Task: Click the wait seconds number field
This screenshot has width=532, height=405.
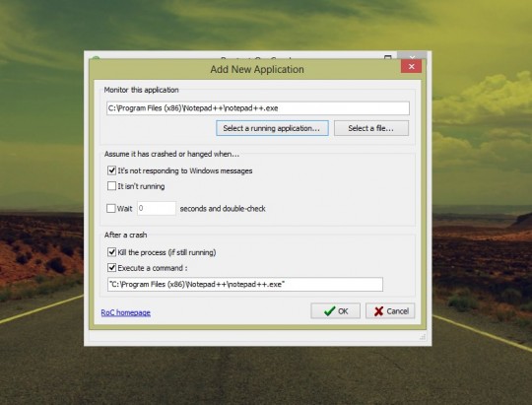Action: click(157, 208)
